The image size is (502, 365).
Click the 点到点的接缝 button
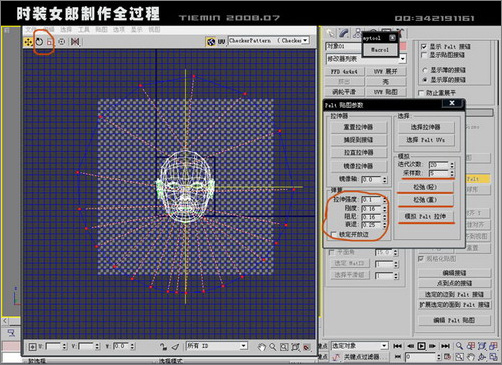click(455, 283)
